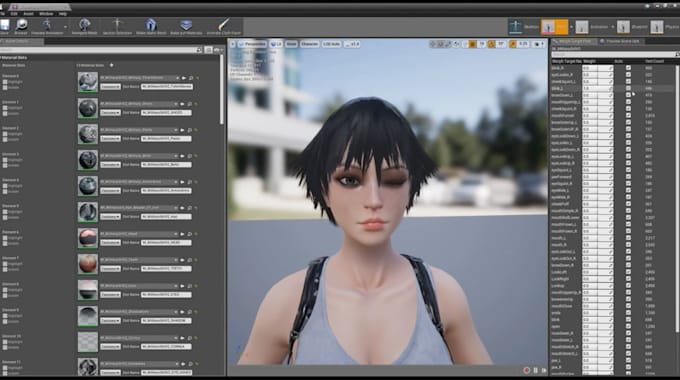Screen dimensions: 680x380
Task: Open the Element 0 material dropdown
Action: 139,78
